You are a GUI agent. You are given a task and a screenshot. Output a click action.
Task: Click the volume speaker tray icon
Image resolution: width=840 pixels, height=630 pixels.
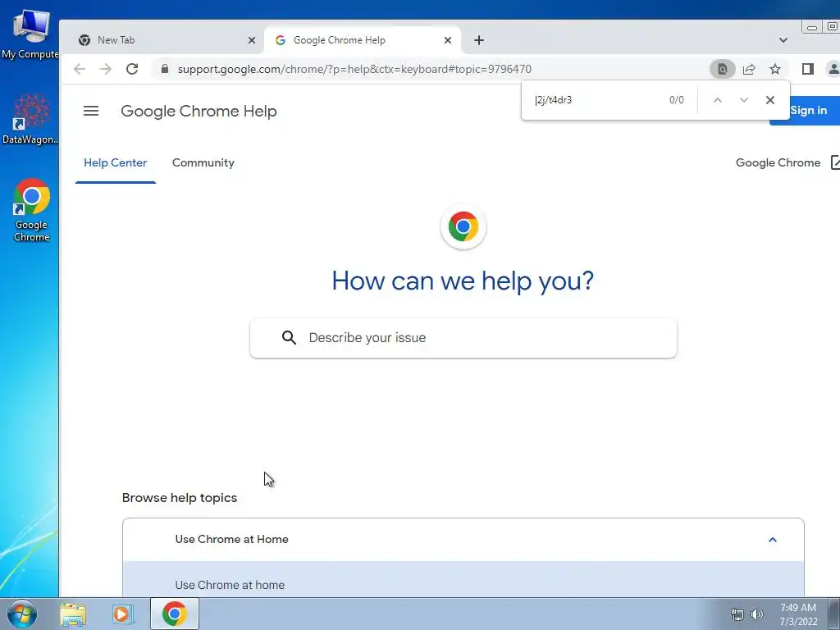tap(757, 614)
